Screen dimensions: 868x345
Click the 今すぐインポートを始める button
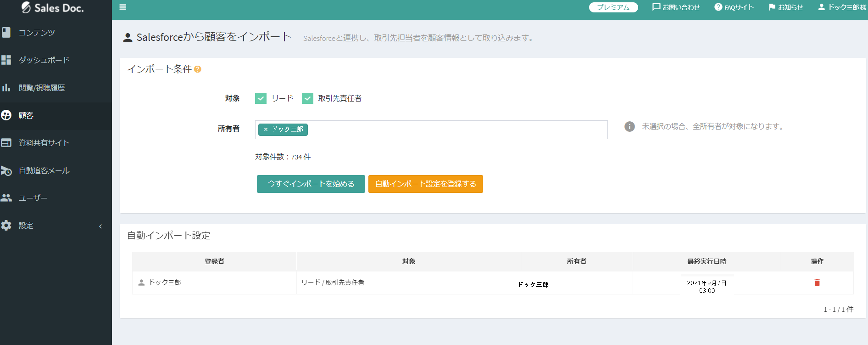(310, 184)
